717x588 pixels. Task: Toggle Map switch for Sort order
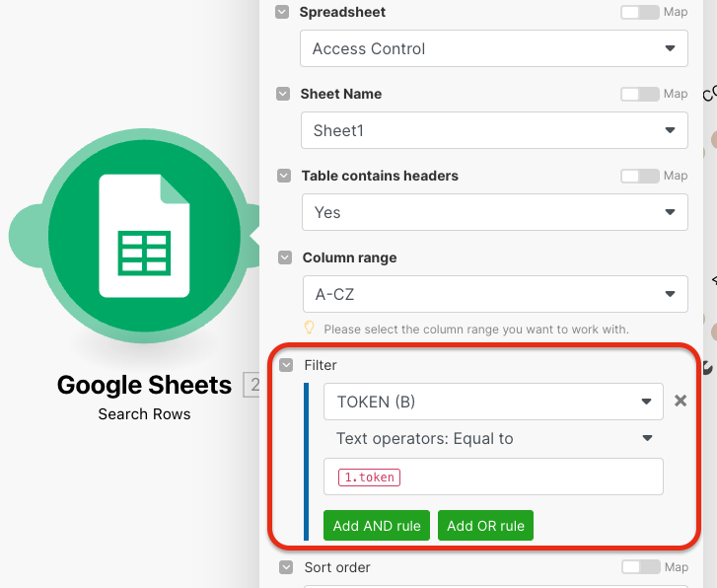641,567
